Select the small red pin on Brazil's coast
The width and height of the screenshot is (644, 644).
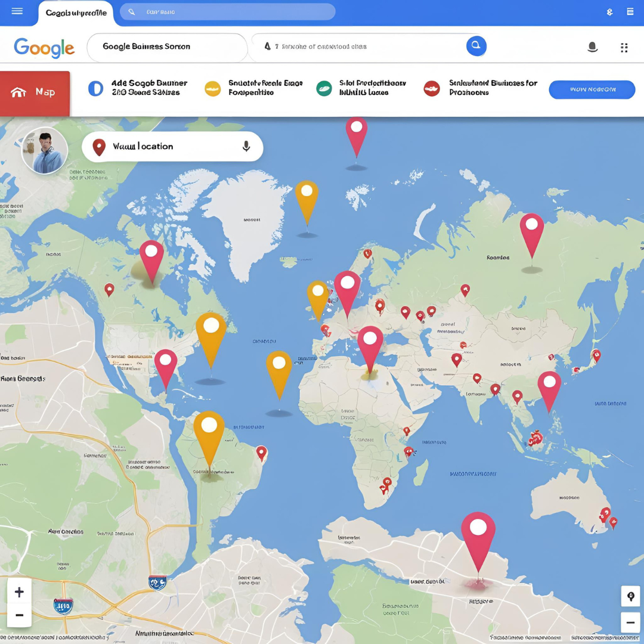click(262, 454)
